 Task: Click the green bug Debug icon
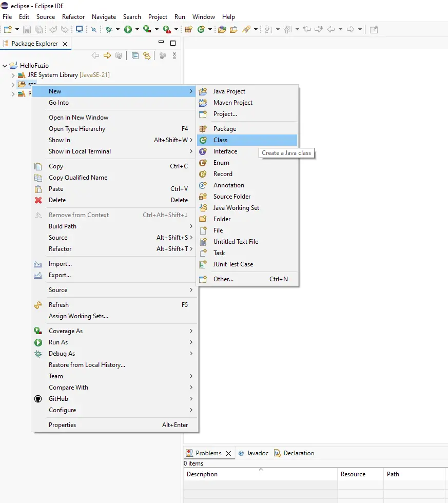109,30
